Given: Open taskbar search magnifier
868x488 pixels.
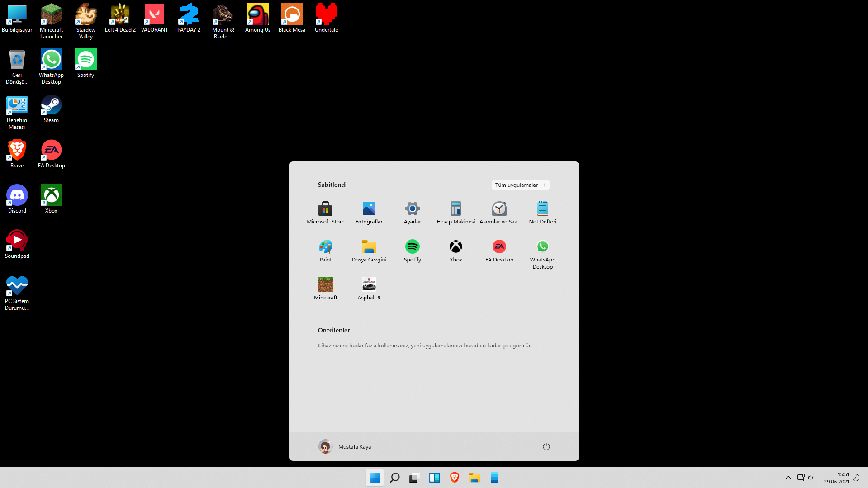Looking at the screenshot, I should point(395,478).
